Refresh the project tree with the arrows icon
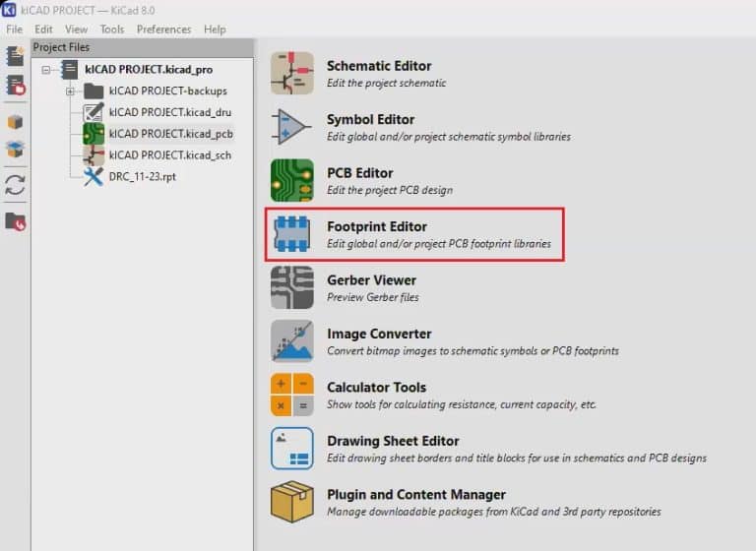 coord(15,185)
